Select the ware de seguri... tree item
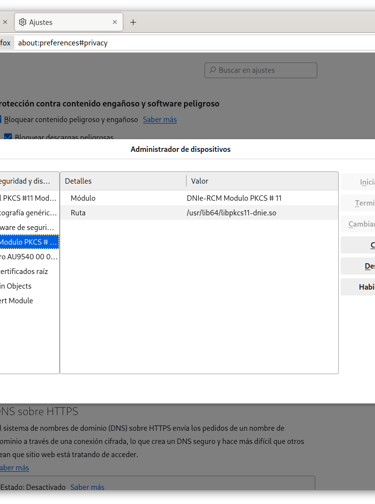Screen dimensions: 375x504 29,227
